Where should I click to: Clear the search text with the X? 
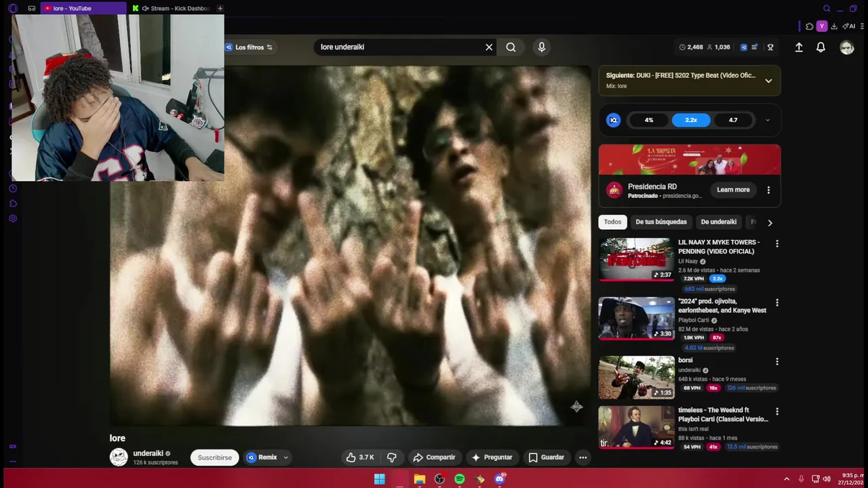(x=489, y=47)
